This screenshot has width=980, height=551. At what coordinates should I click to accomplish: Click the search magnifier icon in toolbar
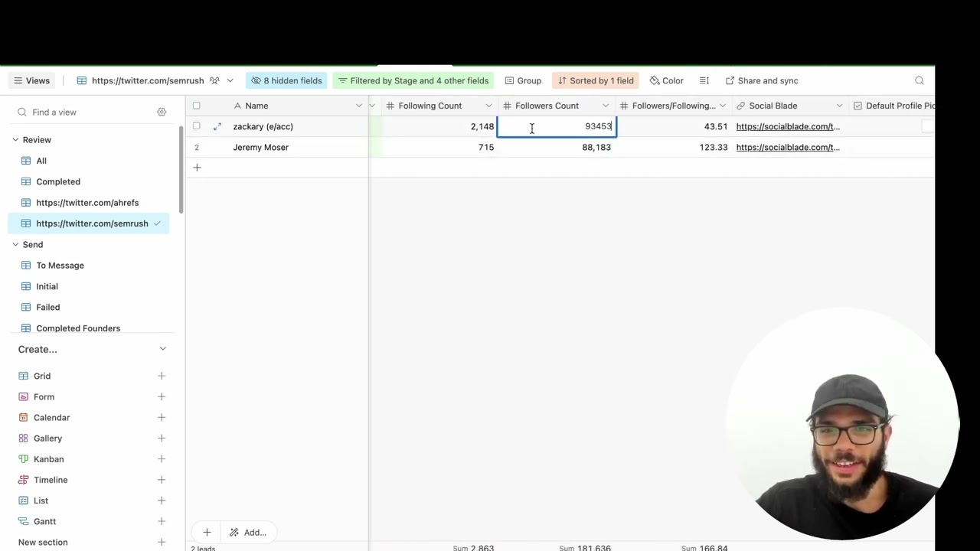click(920, 80)
